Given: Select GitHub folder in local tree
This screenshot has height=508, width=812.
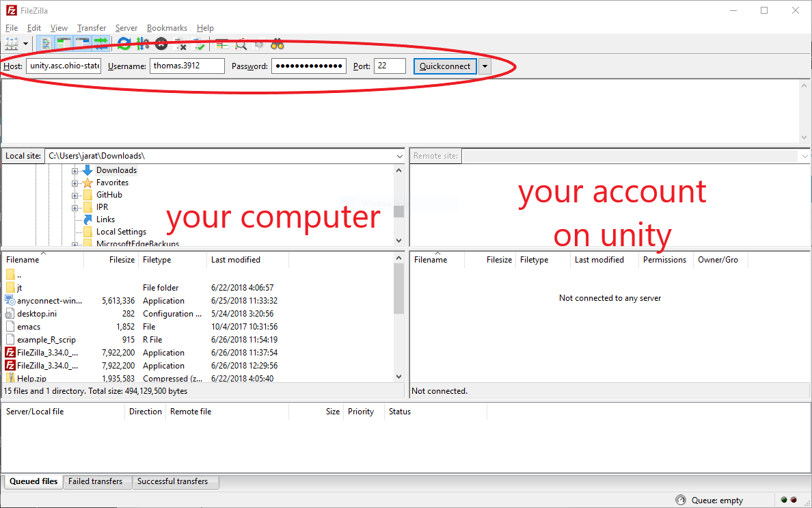Looking at the screenshot, I should [x=109, y=196].
